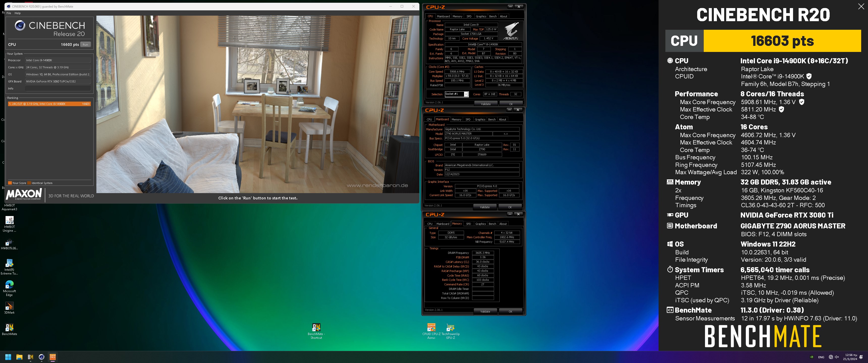Click the Run button next to CPU score
868x363 pixels.
click(86, 44)
